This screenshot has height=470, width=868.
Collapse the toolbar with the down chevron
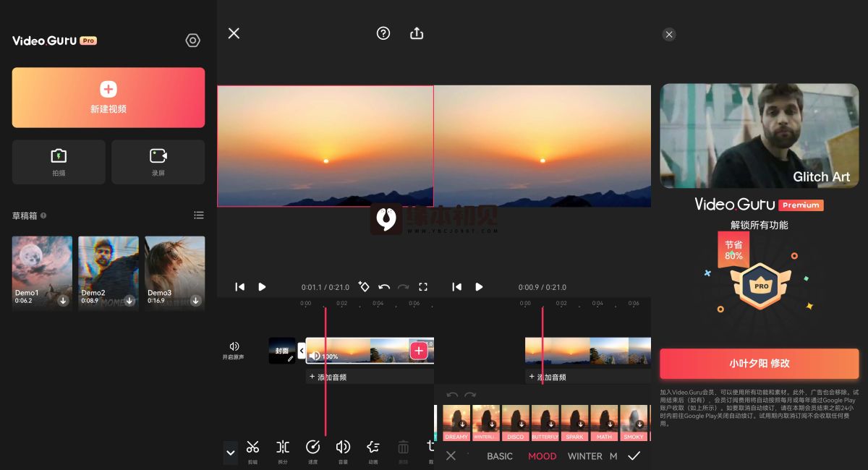click(x=231, y=453)
